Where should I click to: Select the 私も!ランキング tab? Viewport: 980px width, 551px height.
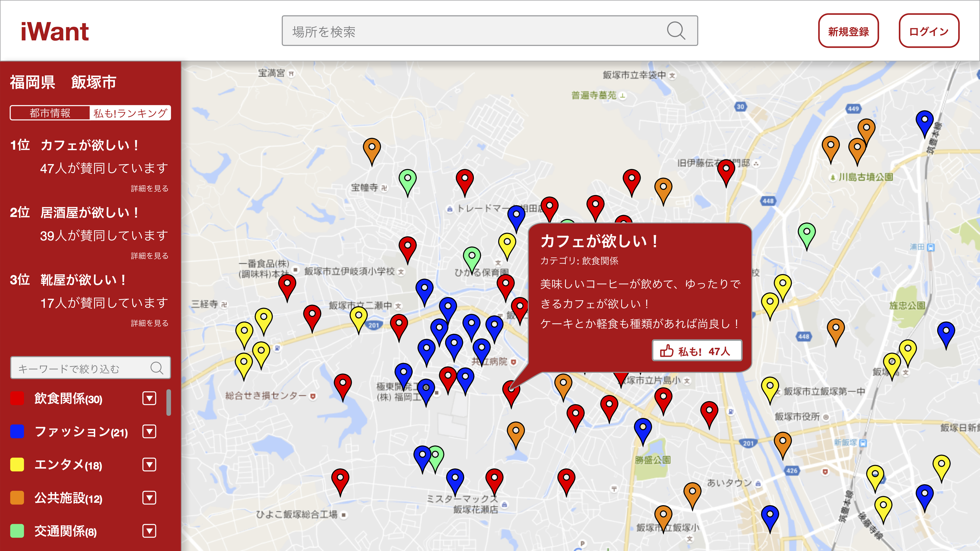(130, 113)
